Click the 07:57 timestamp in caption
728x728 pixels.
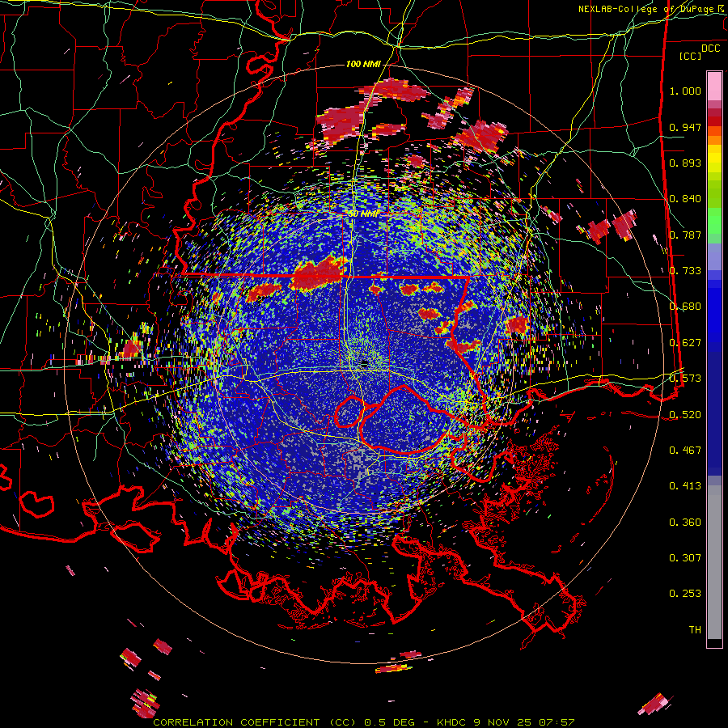557,722
